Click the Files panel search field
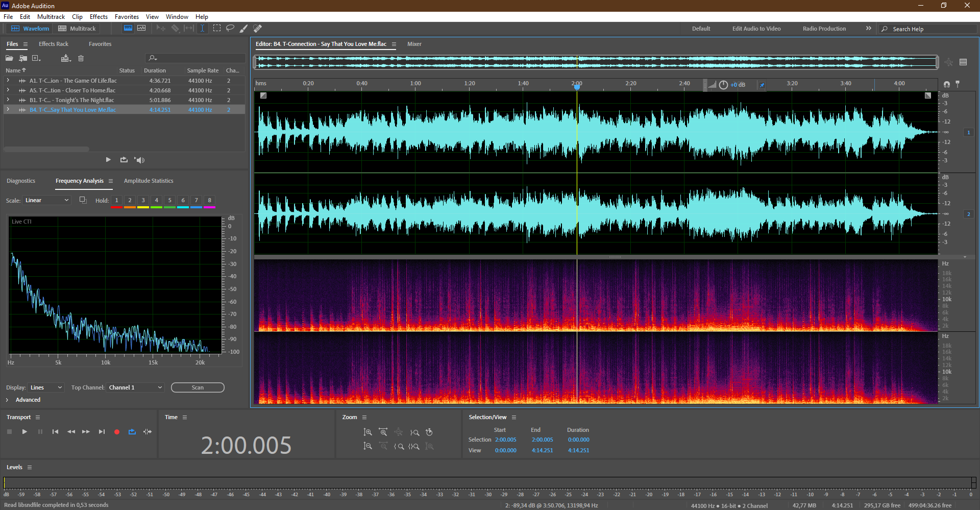Viewport: 980px width, 510px height. click(196, 58)
